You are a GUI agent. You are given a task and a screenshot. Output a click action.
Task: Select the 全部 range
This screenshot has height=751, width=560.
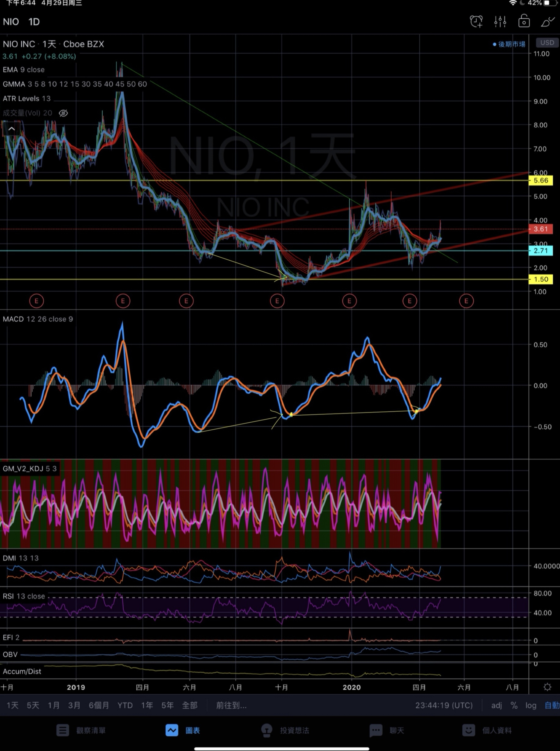tap(190, 706)
